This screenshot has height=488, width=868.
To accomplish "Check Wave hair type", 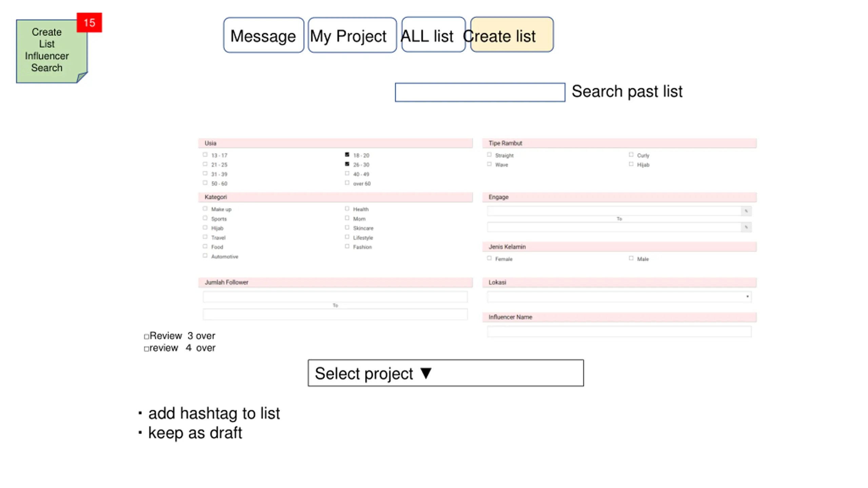I will [x=489, y=164].
